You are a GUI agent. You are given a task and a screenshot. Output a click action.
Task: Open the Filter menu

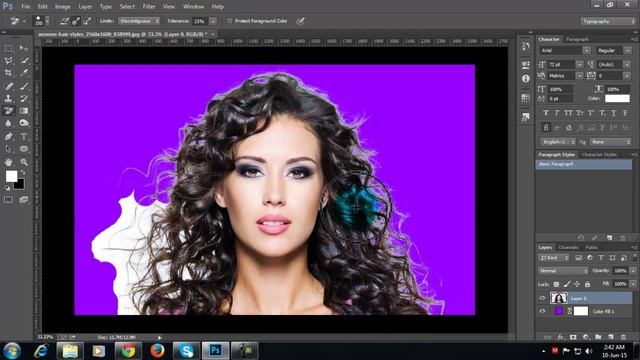[149, 7]
